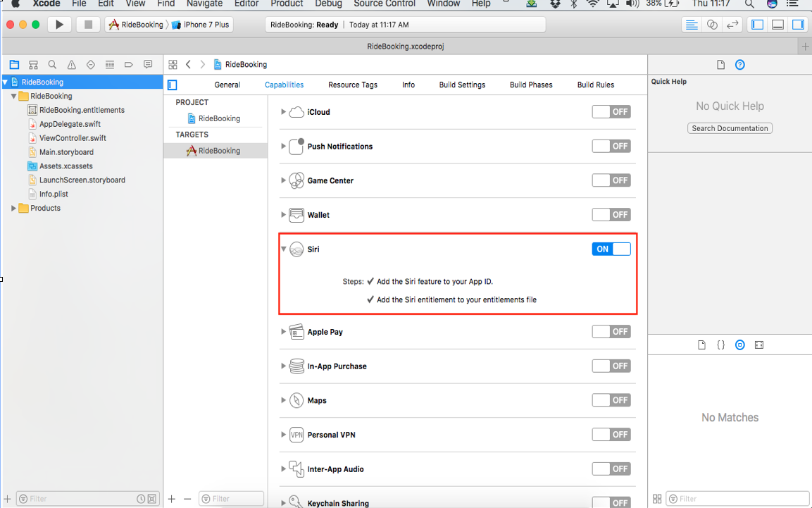Collapse the Siri capability section

(x=283, y=249)
